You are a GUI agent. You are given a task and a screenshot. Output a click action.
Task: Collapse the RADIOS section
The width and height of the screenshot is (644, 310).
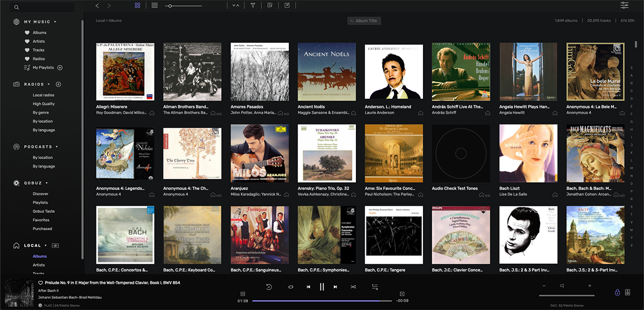[x=49, y=84]
